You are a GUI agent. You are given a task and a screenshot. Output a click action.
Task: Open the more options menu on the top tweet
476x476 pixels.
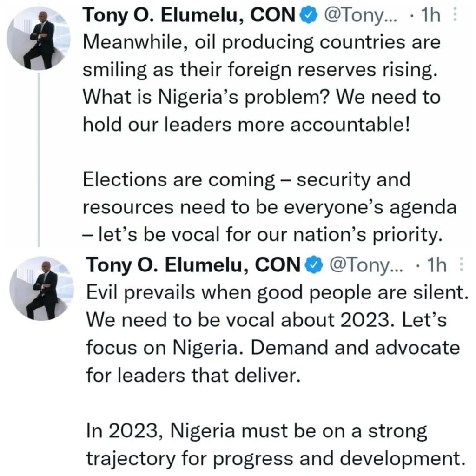click(456, 16)
